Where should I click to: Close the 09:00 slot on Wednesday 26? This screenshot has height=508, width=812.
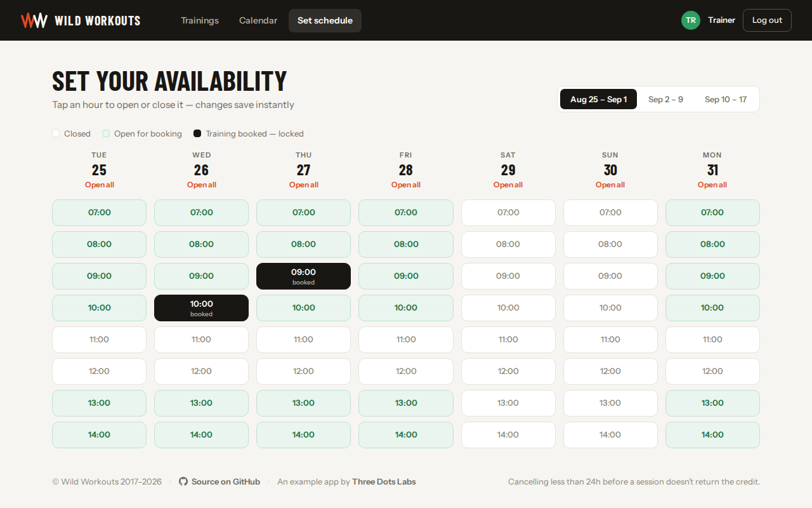pos(201,276)
